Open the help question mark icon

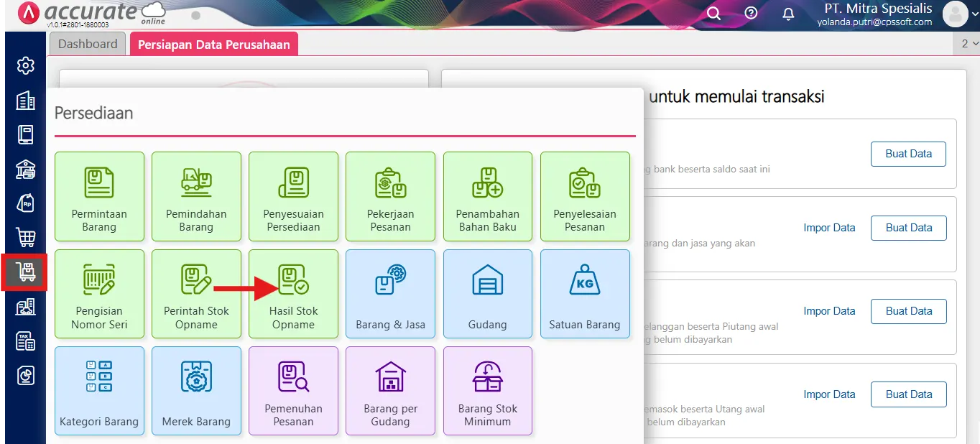pyautogui.click(x=751, y=14)
